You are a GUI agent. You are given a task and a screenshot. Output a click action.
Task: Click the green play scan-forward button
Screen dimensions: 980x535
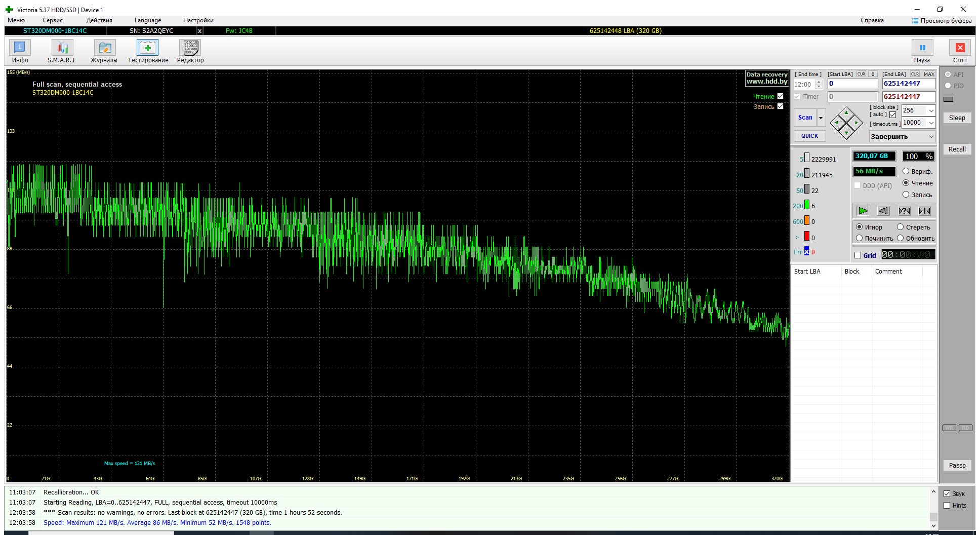point(863,211)
